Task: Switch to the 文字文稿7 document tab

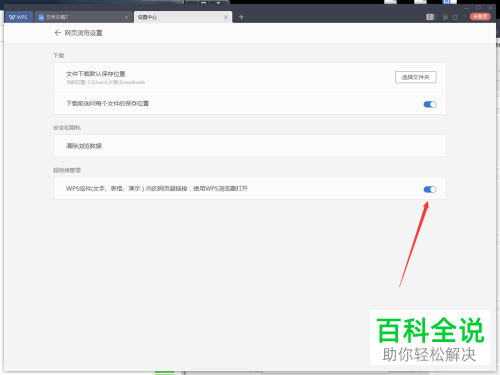Action: click(x=83, y=17)
